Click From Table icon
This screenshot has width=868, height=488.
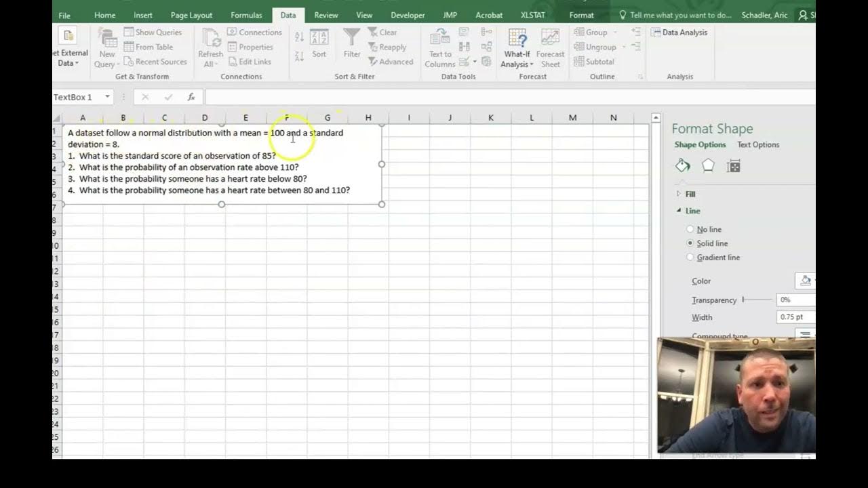point(129,47)
